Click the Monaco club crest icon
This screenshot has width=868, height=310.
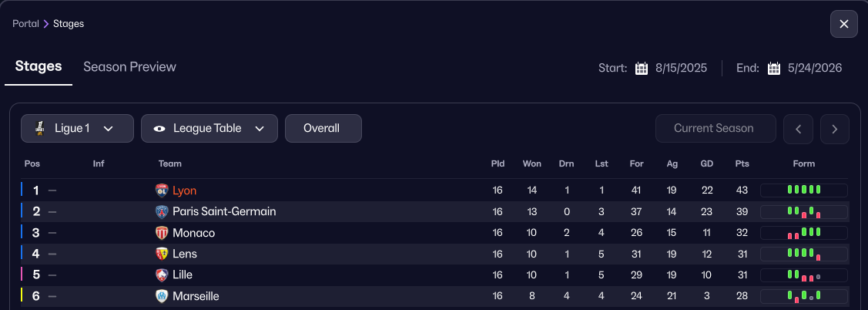[x=162, y=233]
